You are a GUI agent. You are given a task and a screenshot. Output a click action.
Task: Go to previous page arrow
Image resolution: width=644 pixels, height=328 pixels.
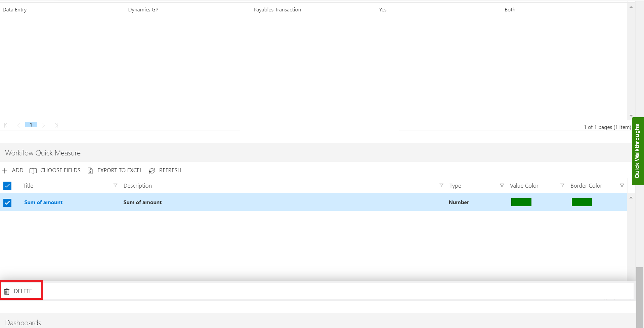[18, 125]
